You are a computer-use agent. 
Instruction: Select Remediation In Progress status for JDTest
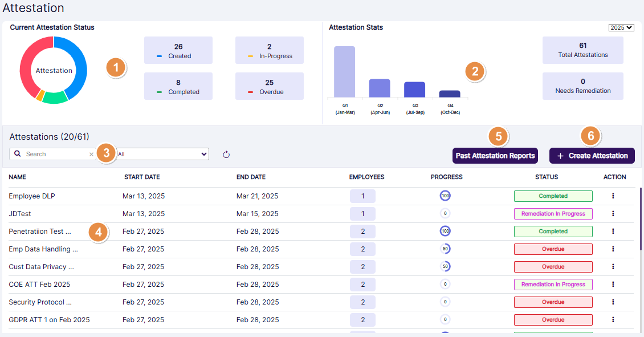553,213
